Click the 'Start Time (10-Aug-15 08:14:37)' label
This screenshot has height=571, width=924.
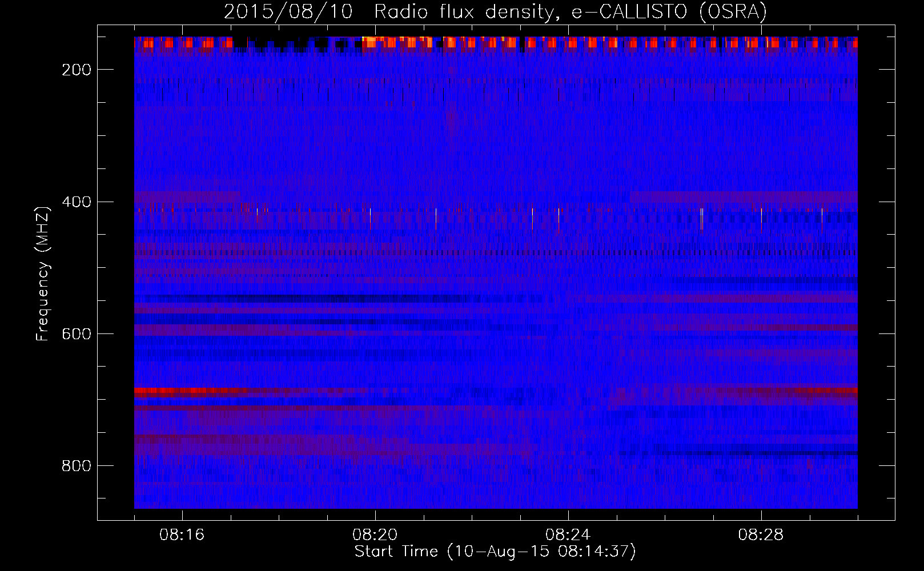[x=495, y=552]
